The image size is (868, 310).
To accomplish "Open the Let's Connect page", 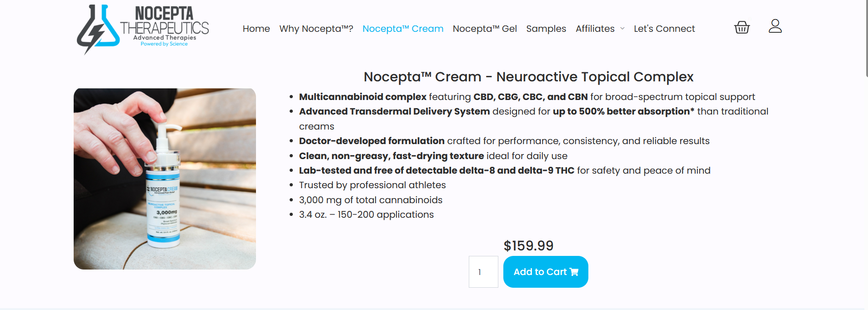I will click(664, 29).
